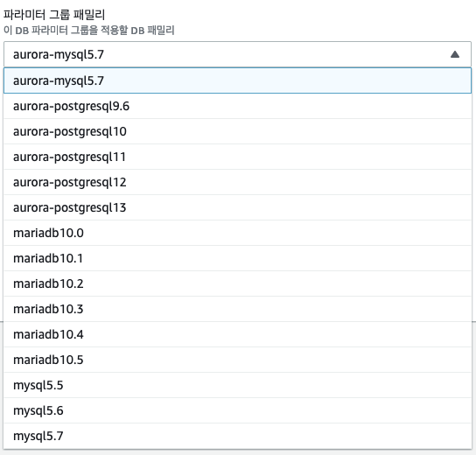The height and width of the screenshot is (455, 476).
Task: Pick mysql5.7 from the list
Action: [237, 436]
